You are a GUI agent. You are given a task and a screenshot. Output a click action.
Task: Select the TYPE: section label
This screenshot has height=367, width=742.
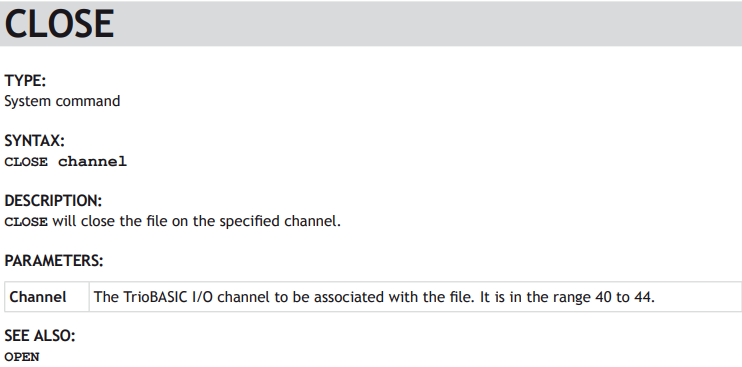(25, 81)
